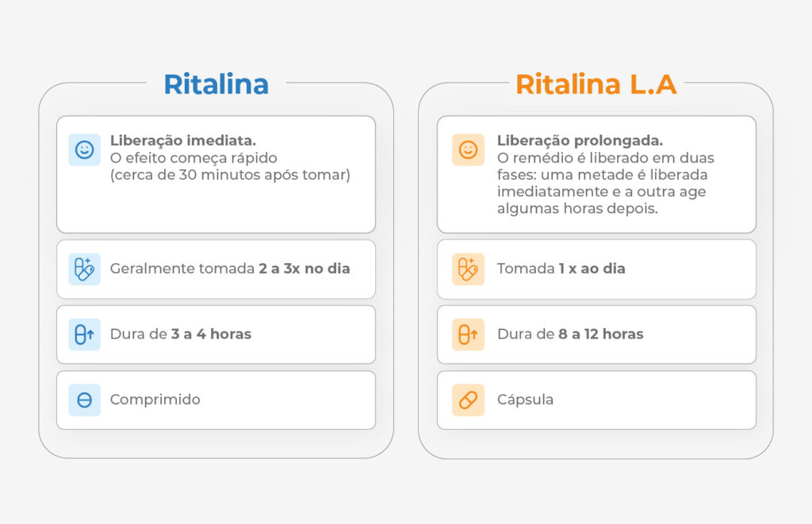Click the blue Ritalina heading
The height and width of the screenshot is (524, 812).
pos(216,84)
